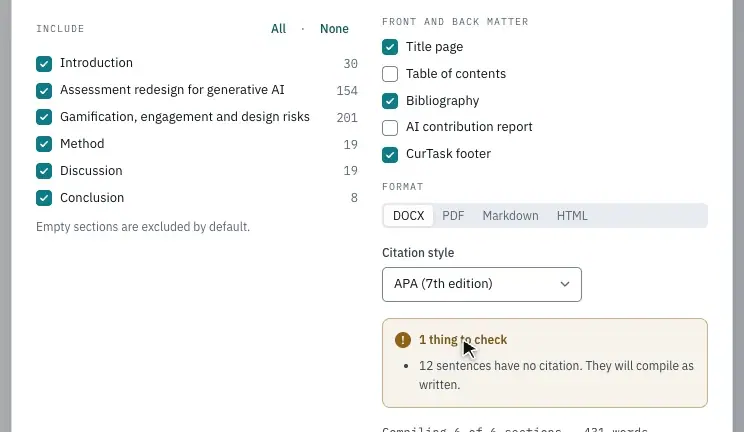The width and height of the screenshot is (744, 432).
Task: Uncheck the Discussion section checkbox
Action: pos(44,171)
